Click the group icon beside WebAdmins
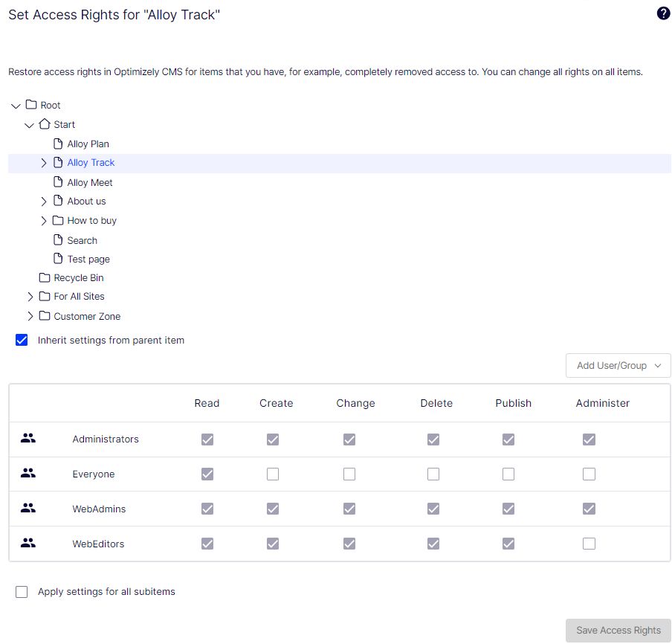Image resolution: width=672 pixels, height=644 pixels. 28,509
